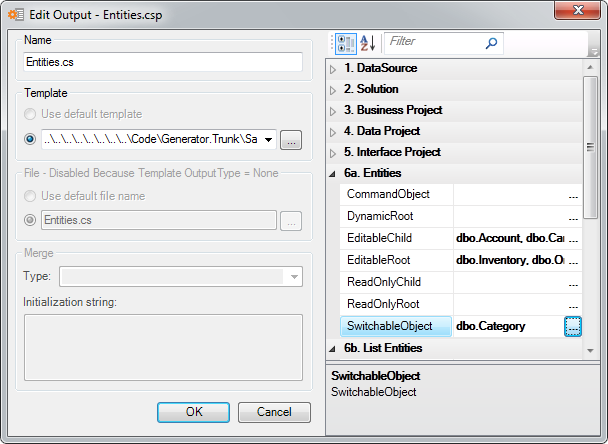Image resolution: width=608 pixels, height=444 pixels.
Task: Cancel the Edit Output dialog
Action: point(274,412)
